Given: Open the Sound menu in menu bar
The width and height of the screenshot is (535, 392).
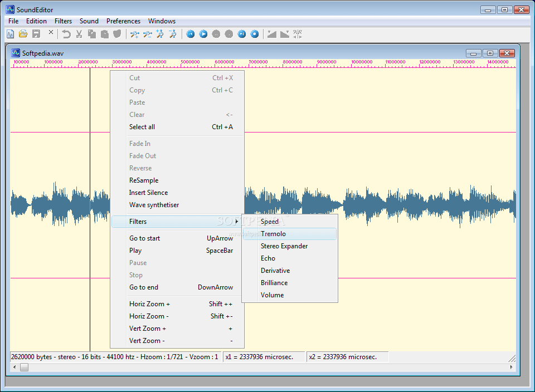Looking at the screenshot, I should click(x=89, y=21).
